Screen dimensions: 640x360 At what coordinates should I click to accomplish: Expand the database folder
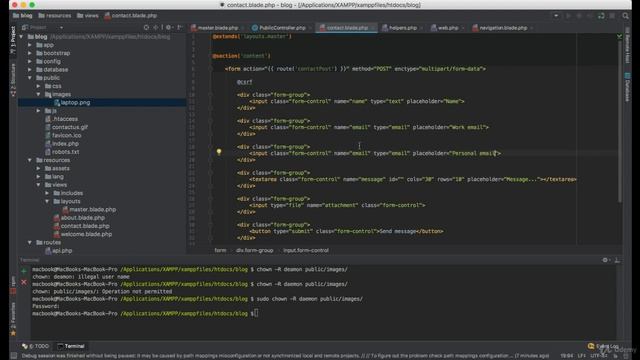pyautogui.click(x=30, y=69)
